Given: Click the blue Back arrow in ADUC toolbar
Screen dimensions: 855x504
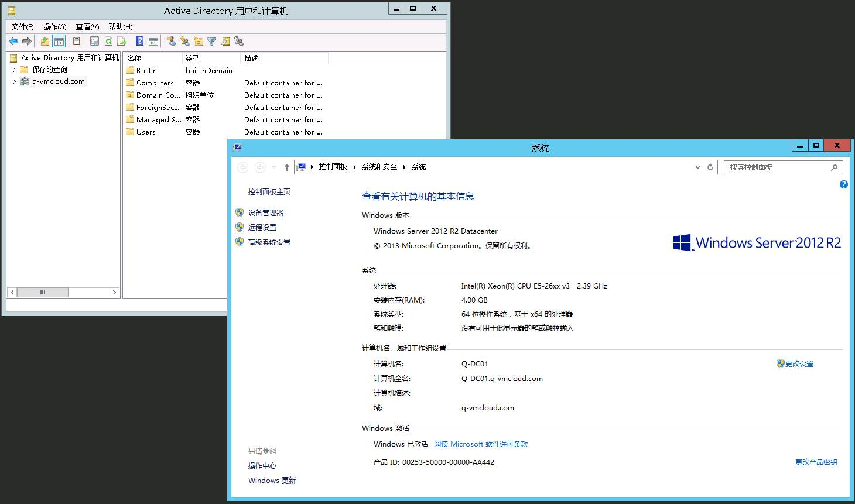Looking at the screenshot, I should click(x=13, y=42).
